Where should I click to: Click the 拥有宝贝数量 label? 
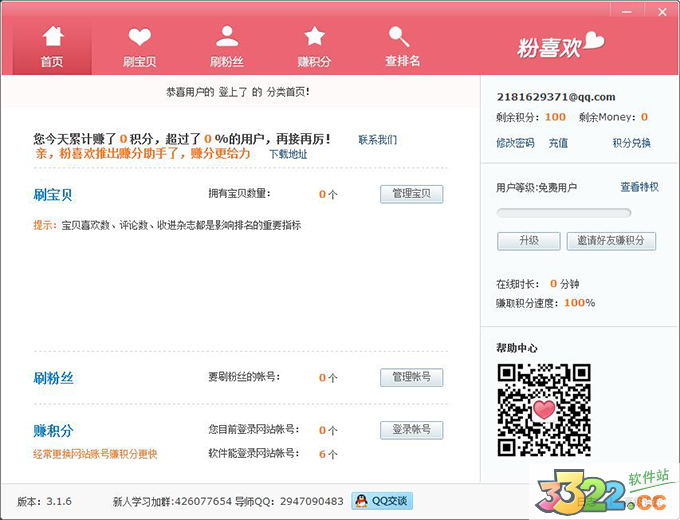pos(239,193)
